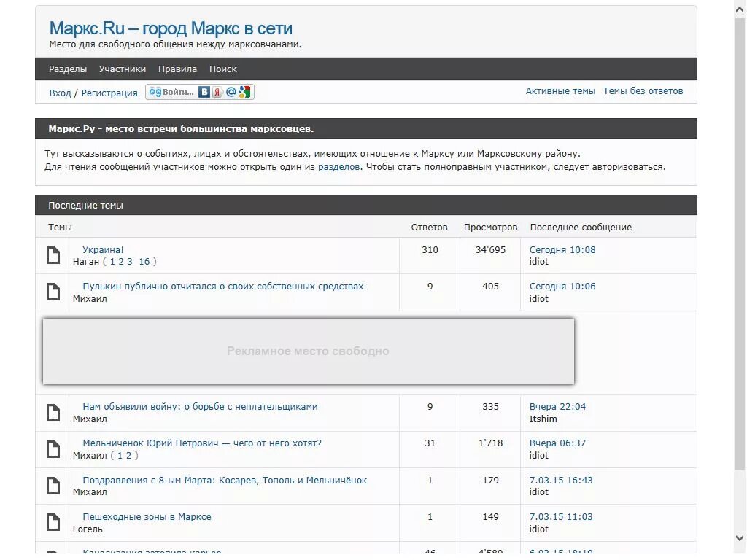Open Пешеходные зоны в Марксе topic
Screen dimensions: 747x560
pos(147,517)
